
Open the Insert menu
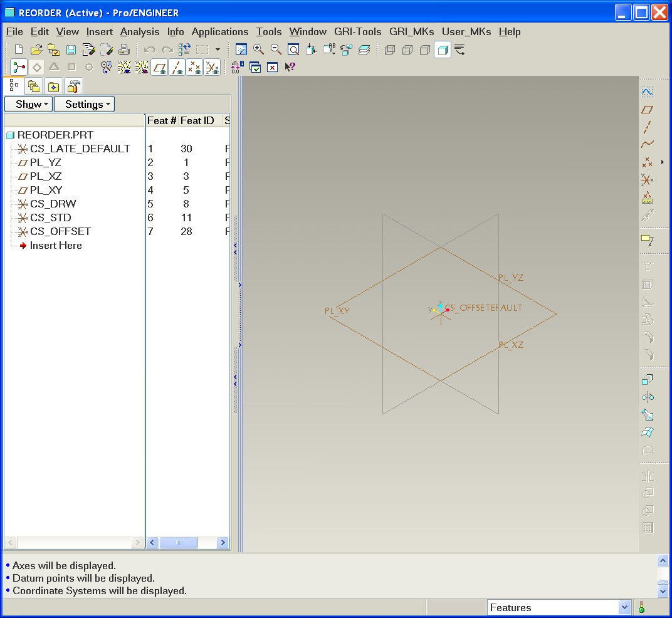tap(100, 32)
